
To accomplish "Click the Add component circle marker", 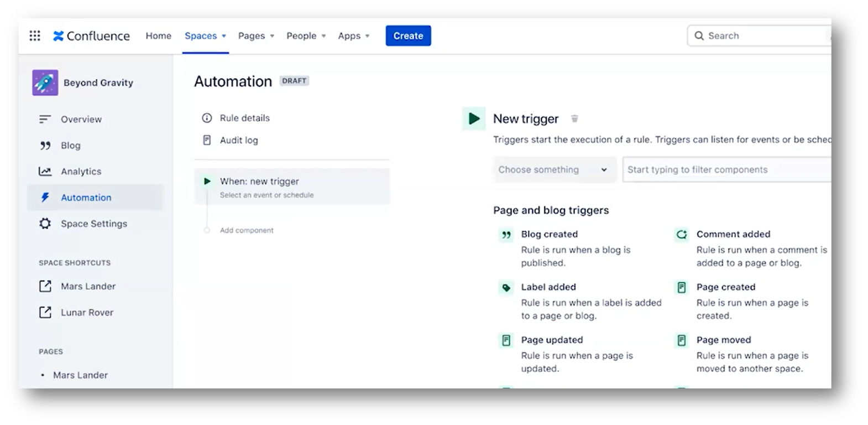I will click(207, 230).
